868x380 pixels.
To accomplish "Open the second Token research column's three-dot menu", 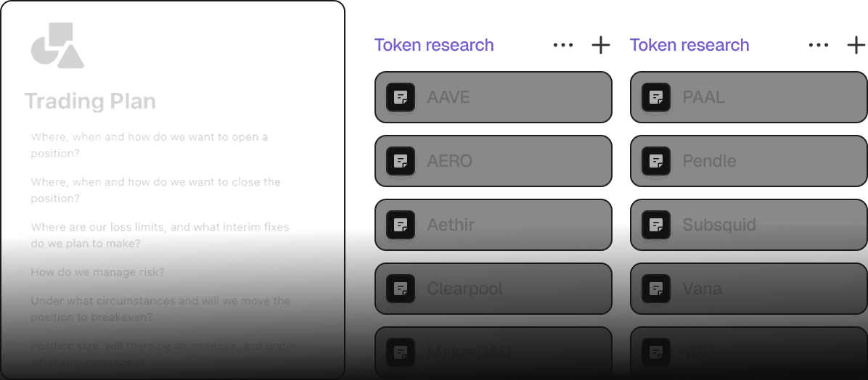I will click(x=819, y=45).
